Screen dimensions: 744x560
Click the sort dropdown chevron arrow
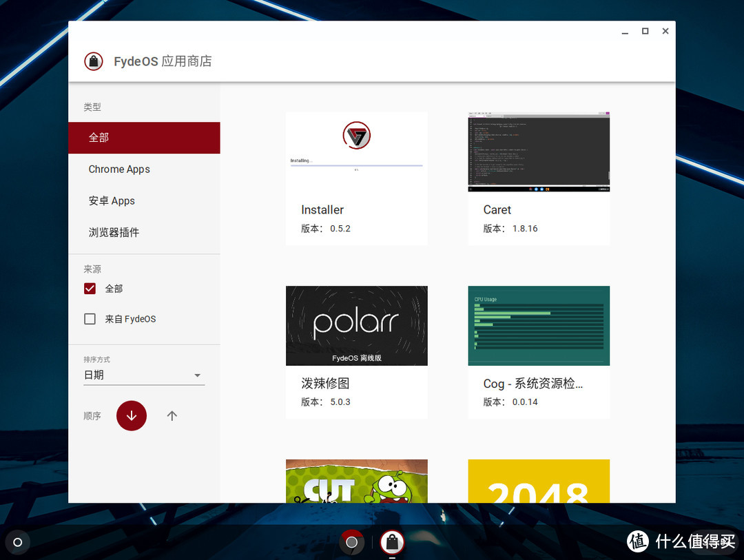(198, 375)
